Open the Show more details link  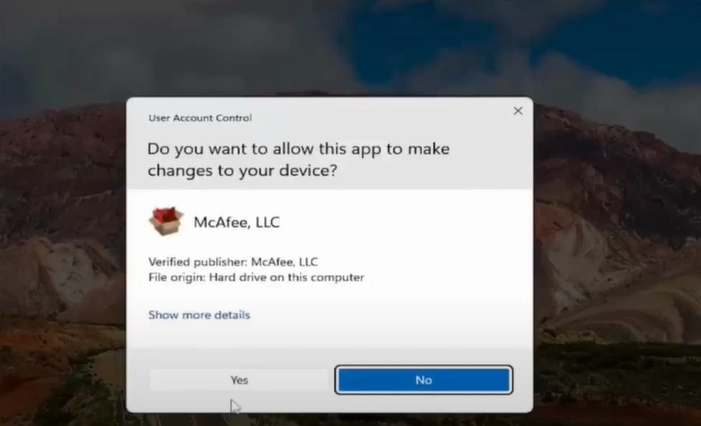199,315
